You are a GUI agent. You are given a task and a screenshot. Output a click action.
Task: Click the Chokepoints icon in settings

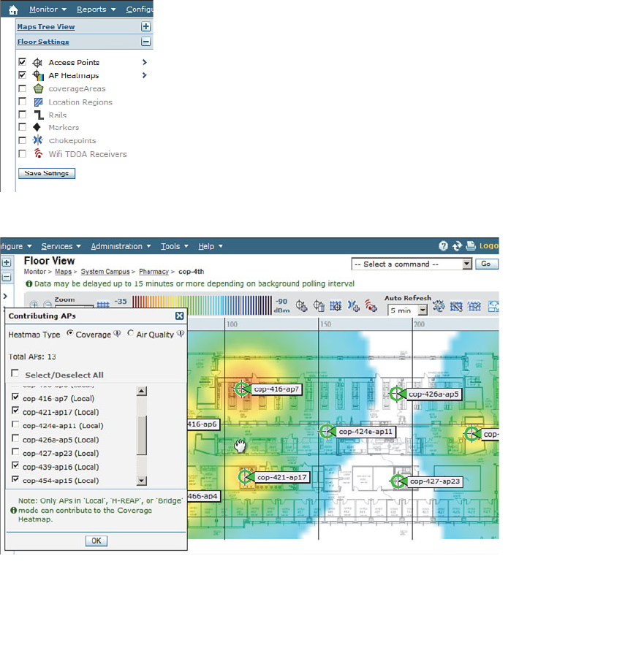pos(38,140)
